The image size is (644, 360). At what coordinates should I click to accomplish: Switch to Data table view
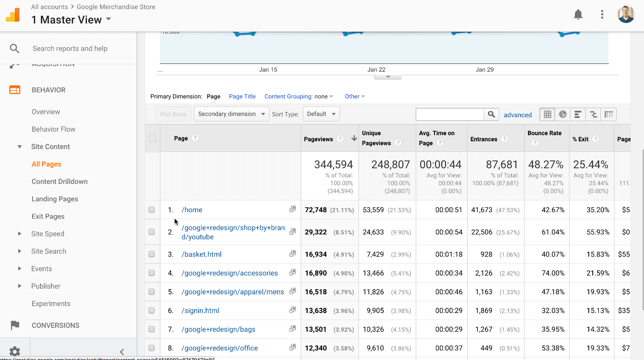click(548, 114)
